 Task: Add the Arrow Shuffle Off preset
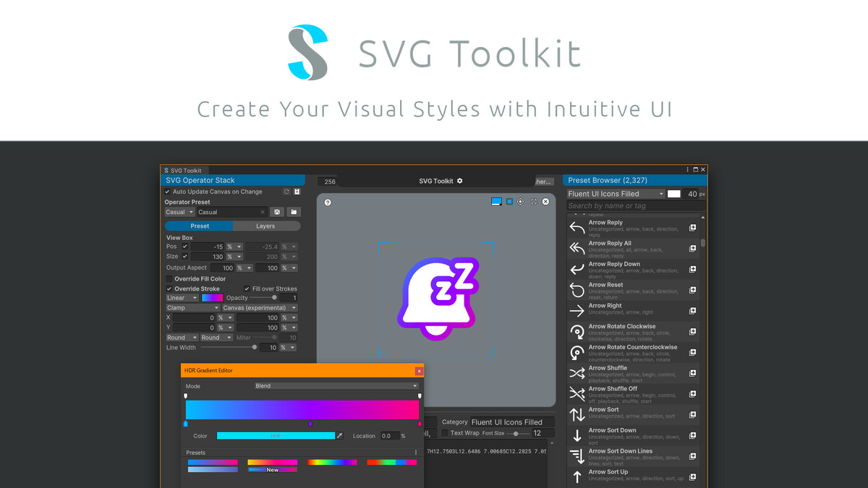click(692, 394)
